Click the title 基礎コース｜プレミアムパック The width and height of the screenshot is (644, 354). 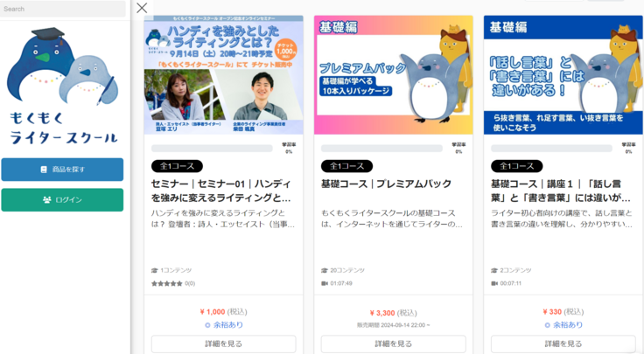[386, 184]
